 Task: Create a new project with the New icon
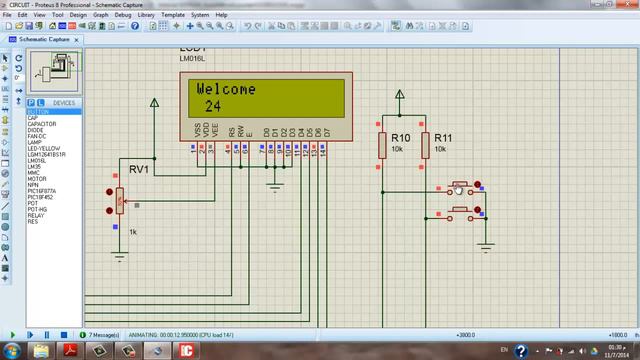[x=9, y=26]
